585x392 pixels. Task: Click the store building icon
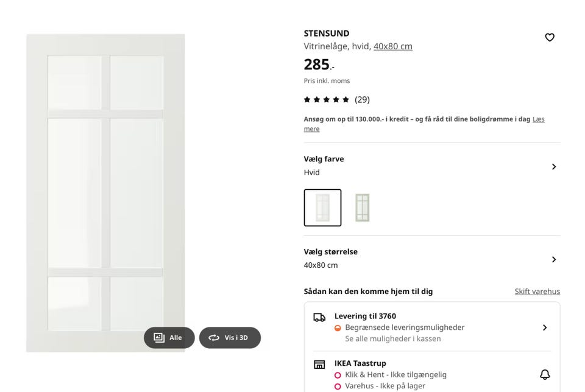(319, 365)
